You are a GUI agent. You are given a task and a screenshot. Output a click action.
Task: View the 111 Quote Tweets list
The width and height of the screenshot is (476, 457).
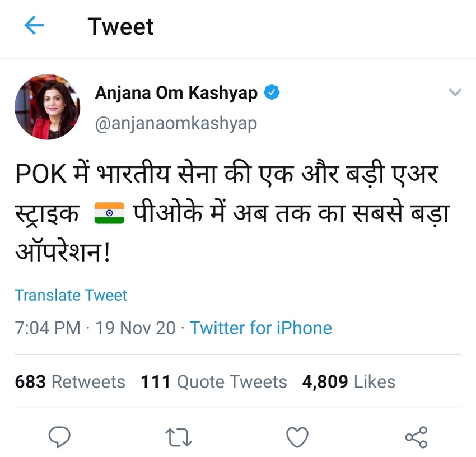pos(213,382)
